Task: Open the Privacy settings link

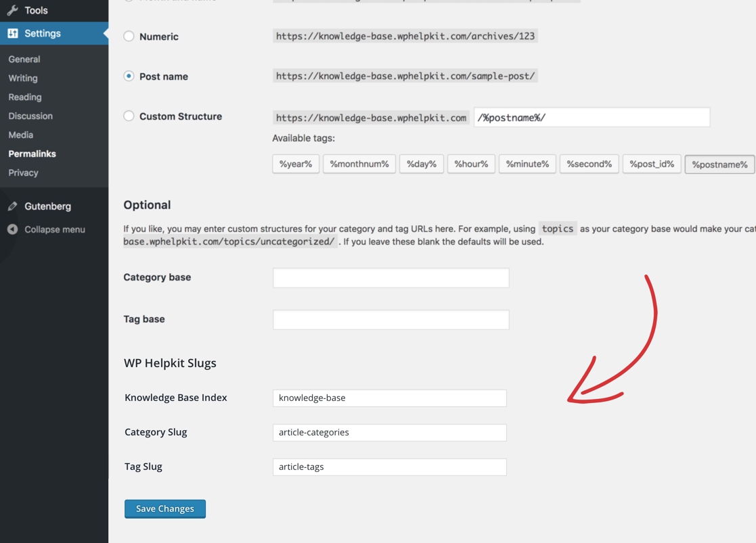Action: click(x=23, y=172)
